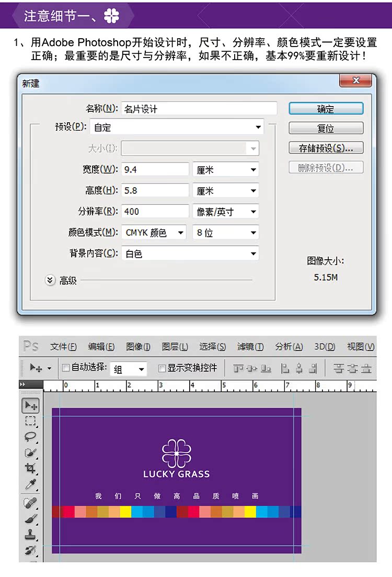
Task: Open the 分辨率 unit dropdown 像素/英寸
Action: tap(226, 212)
